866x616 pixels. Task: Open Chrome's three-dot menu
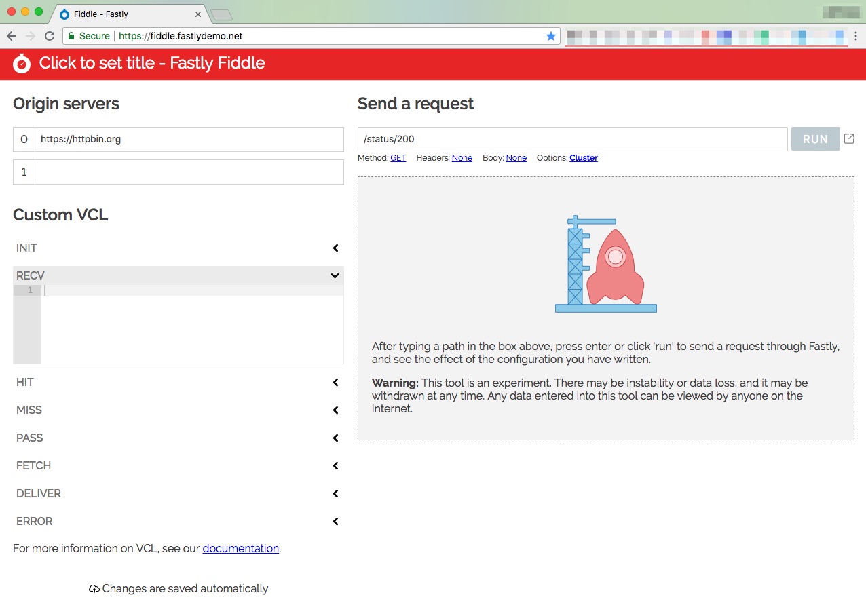(856, 36)
